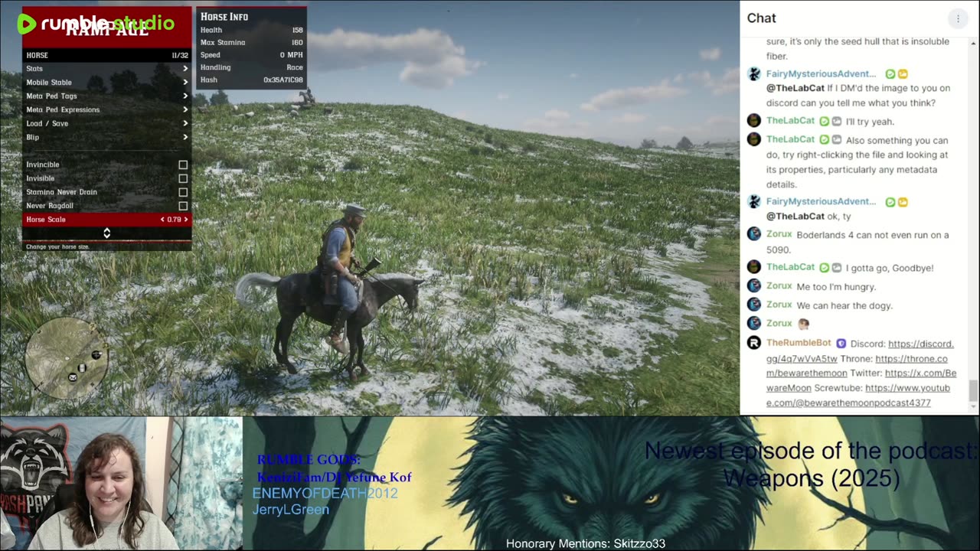The image size is (980, 551).
Task: Select the Mobile Stable menu entry
Action: [107, 83]
